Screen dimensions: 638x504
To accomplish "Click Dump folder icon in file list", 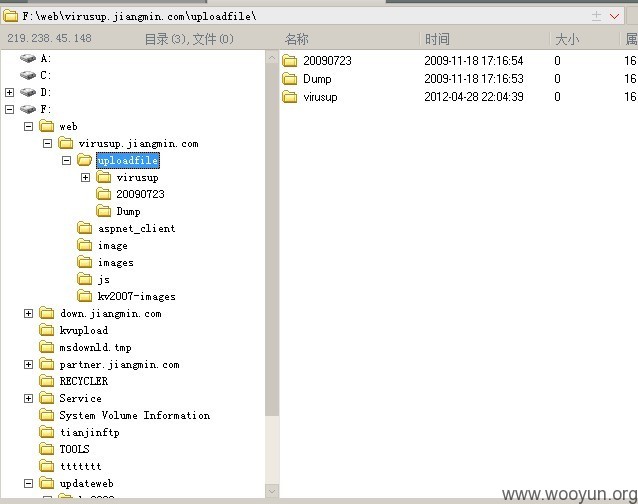I will (290, 79).
